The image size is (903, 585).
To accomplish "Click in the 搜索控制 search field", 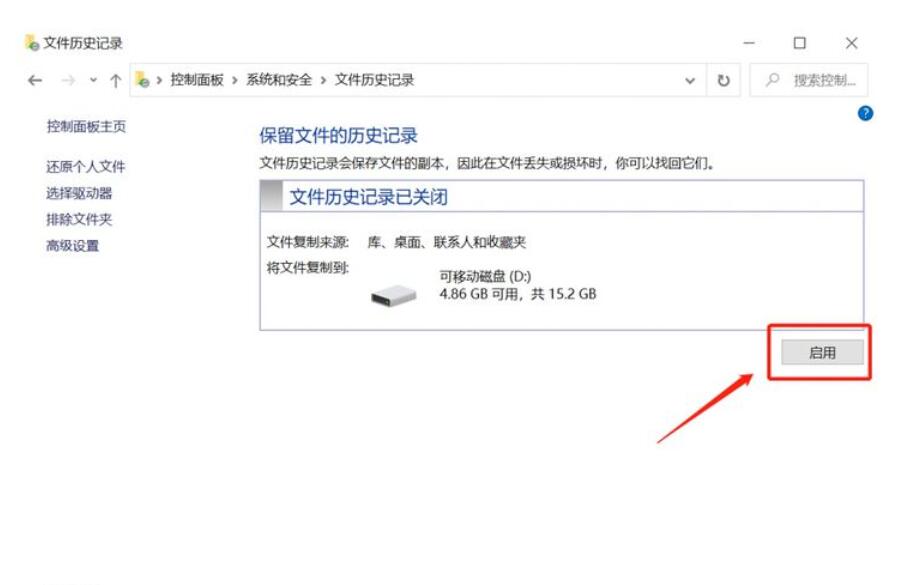I will pos(809,80).
